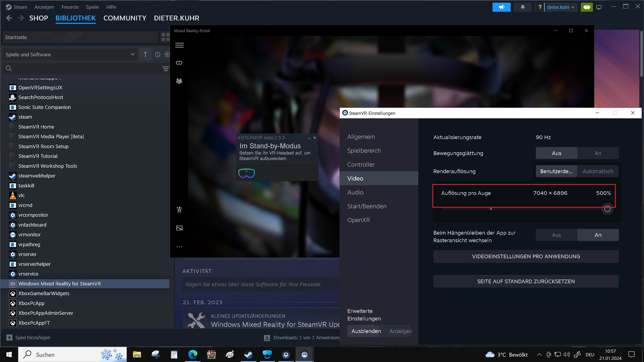This screenshot has width=644, height=362.
Task: Open the Mixed Reality Portal hamburger menu
Action: pyautogui.click(x=179, y=45)
